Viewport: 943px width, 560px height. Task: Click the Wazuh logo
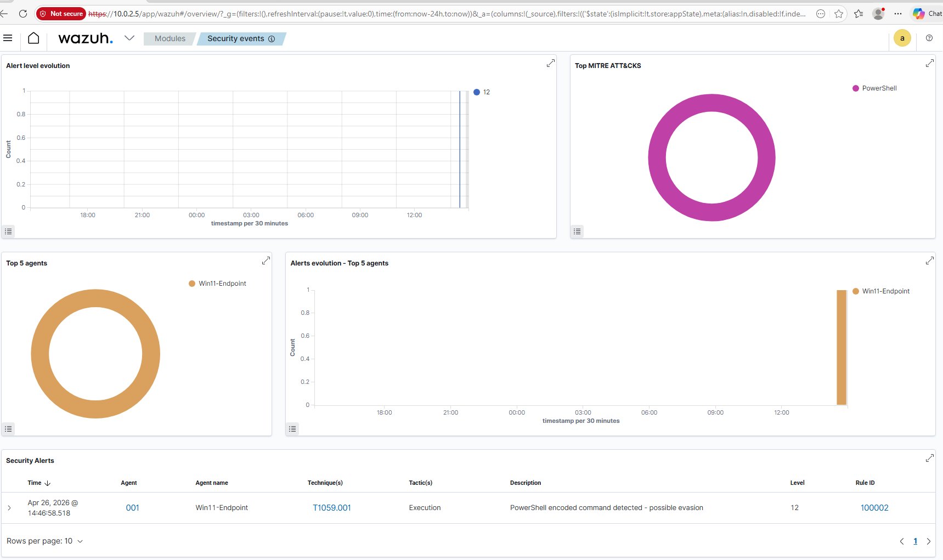point(86,38)
